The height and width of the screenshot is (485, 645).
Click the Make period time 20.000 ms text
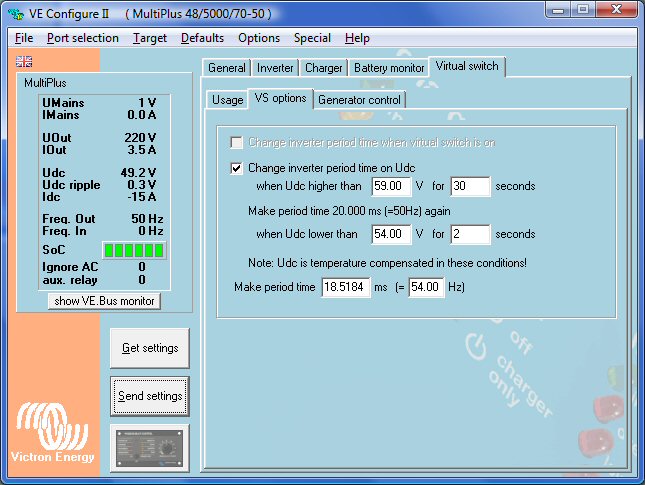click(349, 211)
